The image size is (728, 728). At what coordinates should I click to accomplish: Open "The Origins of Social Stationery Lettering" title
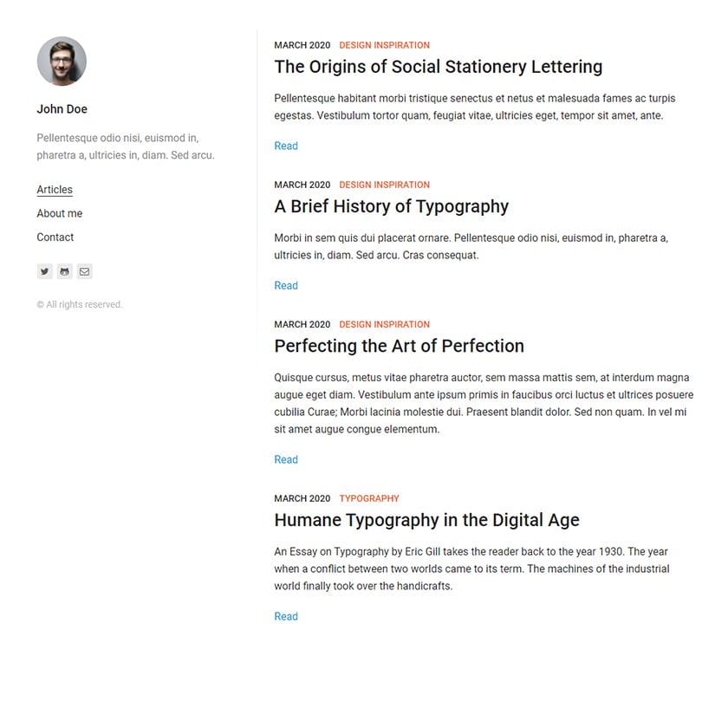coord(439,67)
